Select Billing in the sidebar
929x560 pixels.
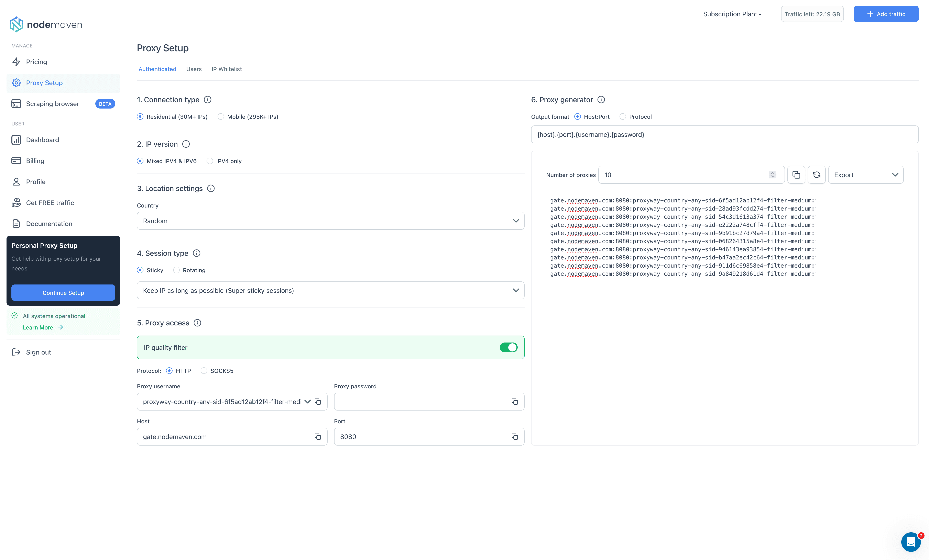pyautogui.click(x=35, y=160)
